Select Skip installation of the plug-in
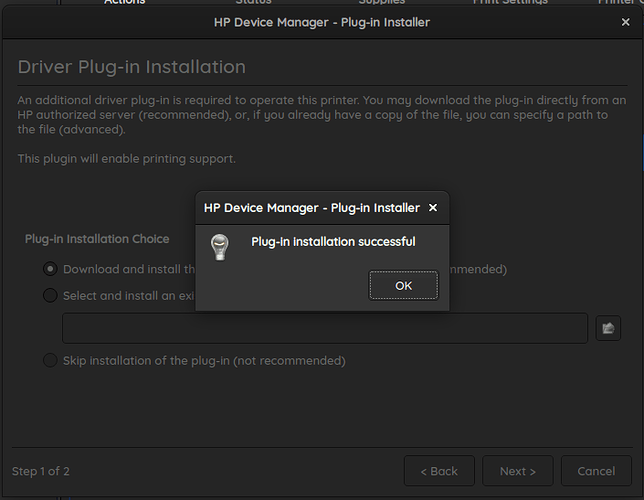 click(50, 360)
